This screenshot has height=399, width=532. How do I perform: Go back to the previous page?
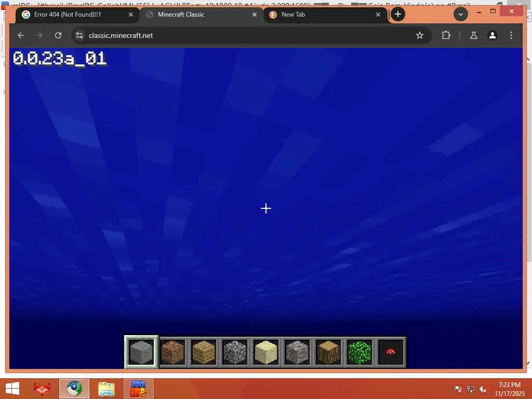21,35
